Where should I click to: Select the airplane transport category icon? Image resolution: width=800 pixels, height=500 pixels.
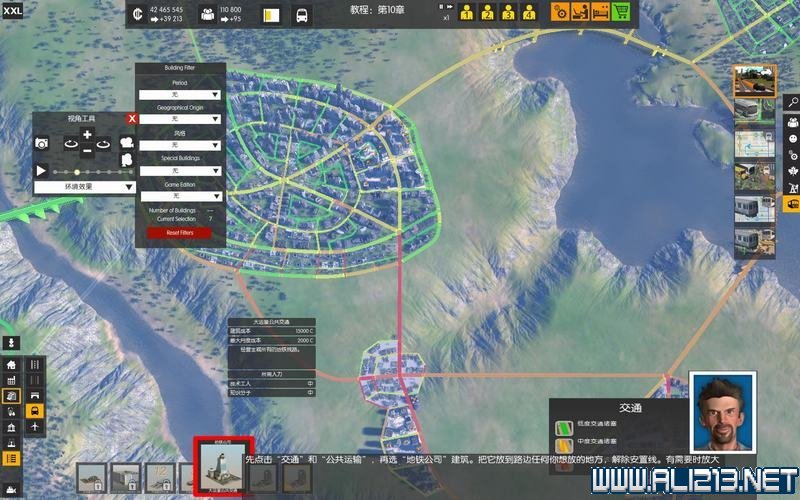point(35,427)
